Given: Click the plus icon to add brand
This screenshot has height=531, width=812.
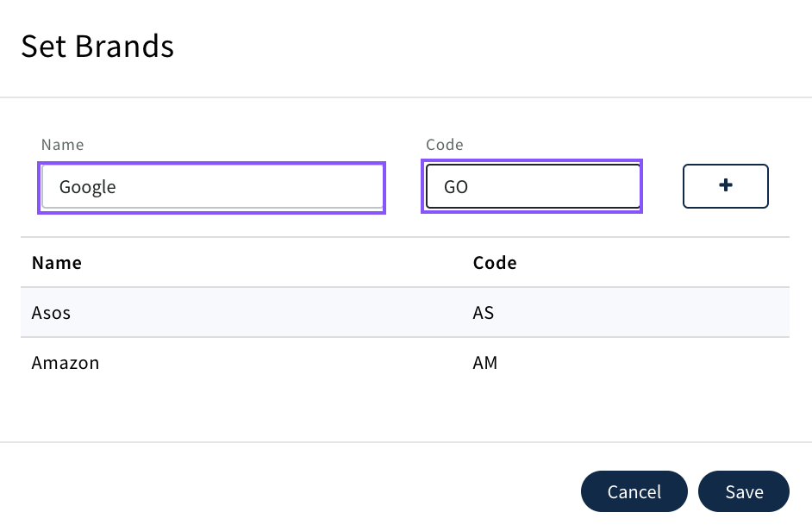Looking at the screenshot, I should click(725, 186).
